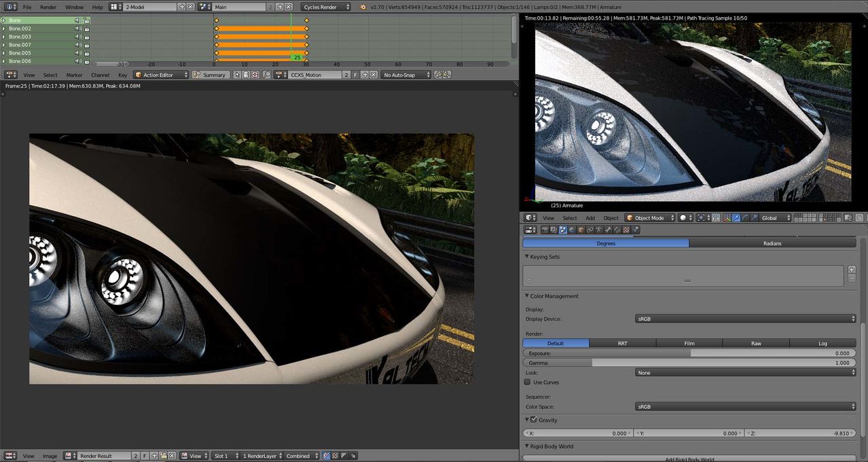Image resolution: width=868 pixels, height=462 pixels.
Task: Open the Dope Sheet editor type selector
Action: (x=10, y=75)
